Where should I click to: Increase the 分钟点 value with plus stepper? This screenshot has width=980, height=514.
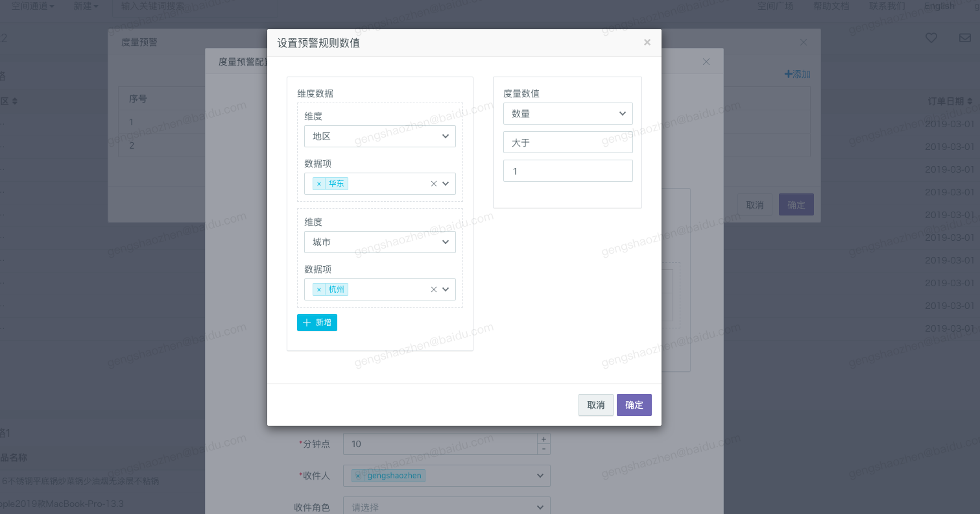point(544,439)
